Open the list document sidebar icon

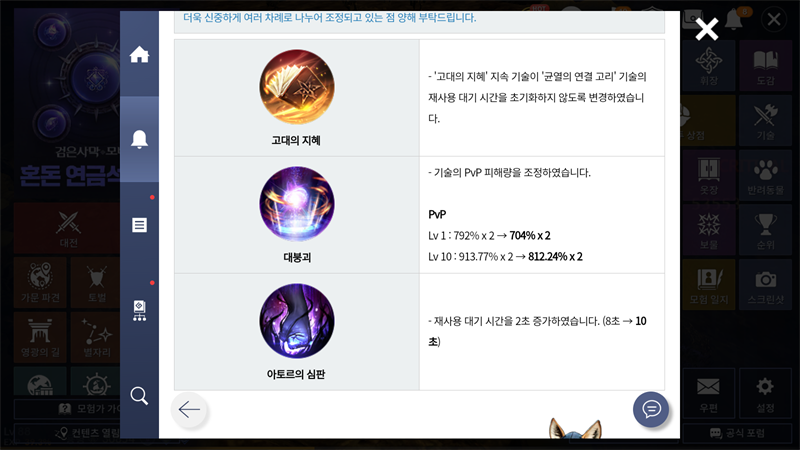click(x=139, y=225)
